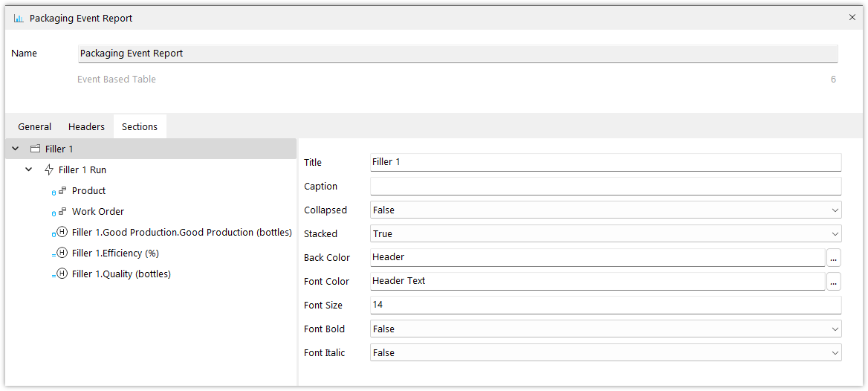This screenshot has width=868, height=391.
Task: Switch to the Headers tab
Action: pyautogui.click(x=86, y=127)
